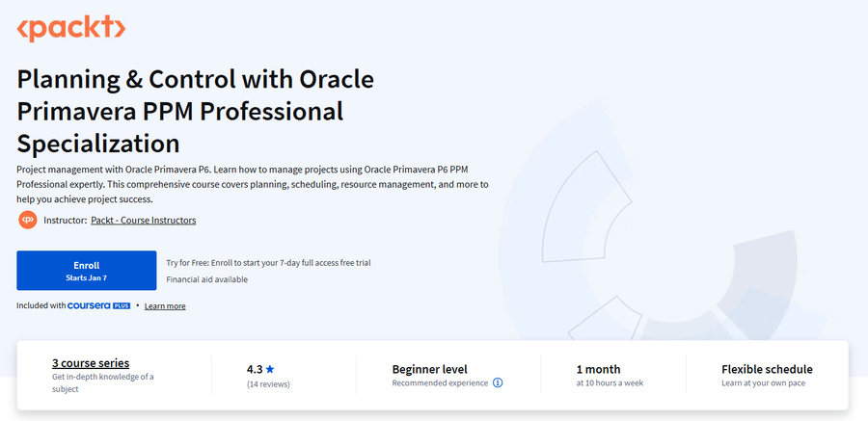Click the Coursera Plus logo
Screen dimensions: 868x421
tap(98, 305)
